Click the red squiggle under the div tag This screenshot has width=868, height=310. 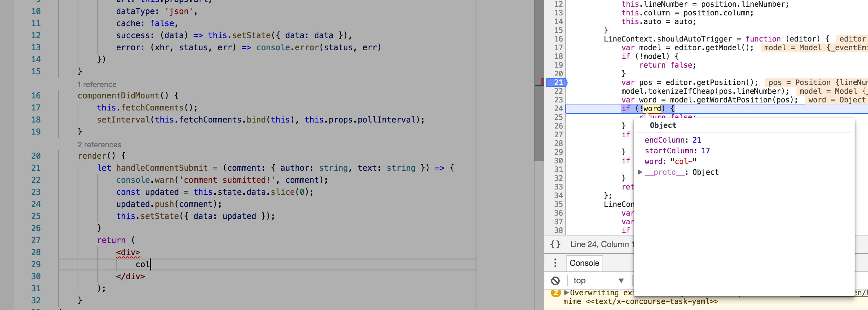click(128, 257)
